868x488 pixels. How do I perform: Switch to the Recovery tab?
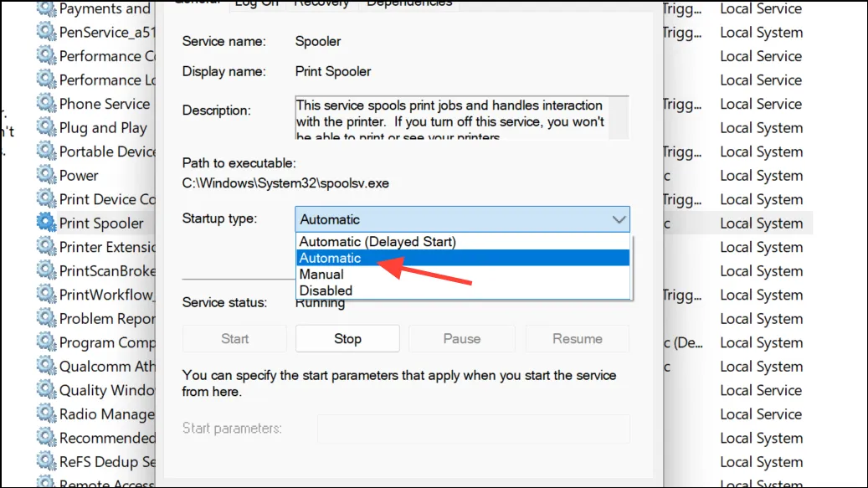(321, 4)
